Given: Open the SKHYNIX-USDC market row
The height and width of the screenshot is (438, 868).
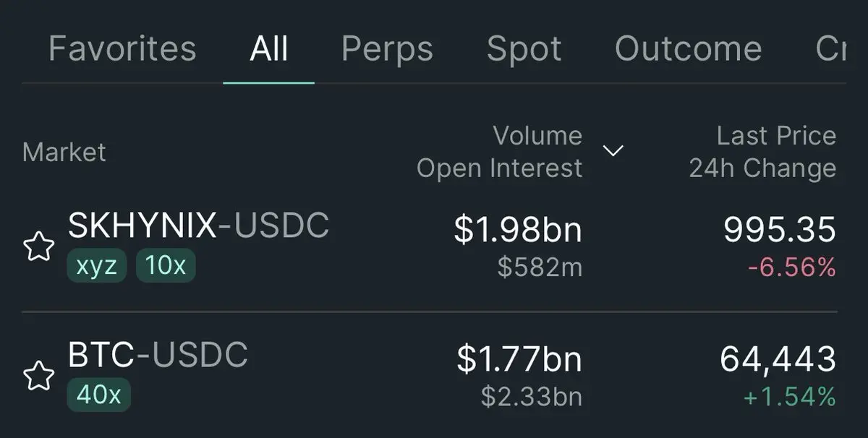Looking at the screenshot, I should 434,247.
